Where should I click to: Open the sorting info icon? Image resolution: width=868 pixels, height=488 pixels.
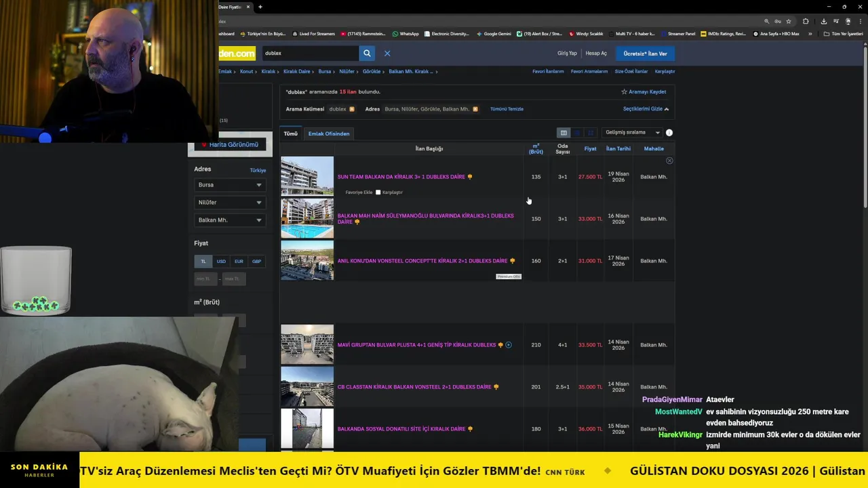click(x=669, y=133)
